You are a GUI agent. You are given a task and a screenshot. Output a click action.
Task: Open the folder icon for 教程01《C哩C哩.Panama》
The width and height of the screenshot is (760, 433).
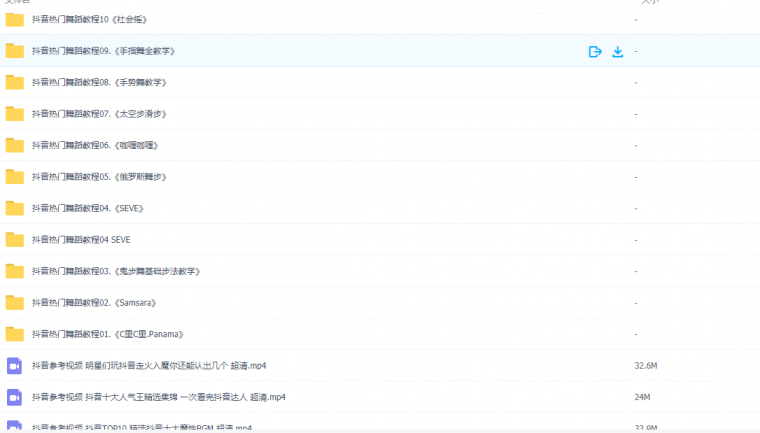point(15,334)
